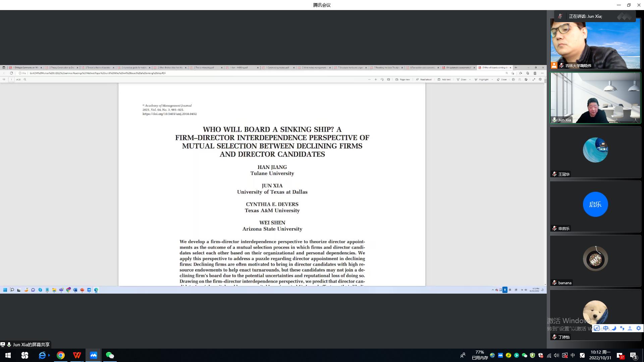Toggle the IME moon mode icon
The height and width of the screenshot is (362, 644).
614,328
